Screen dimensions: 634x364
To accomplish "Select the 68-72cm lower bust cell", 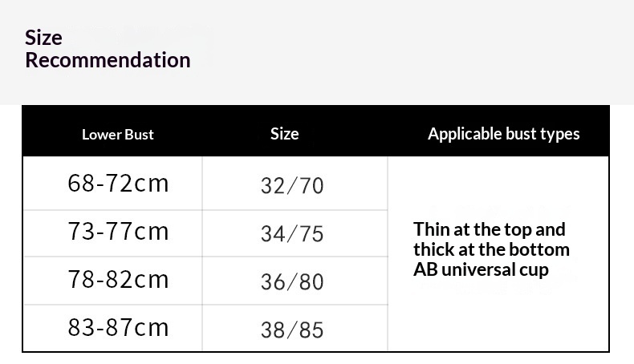I will 118,184.
